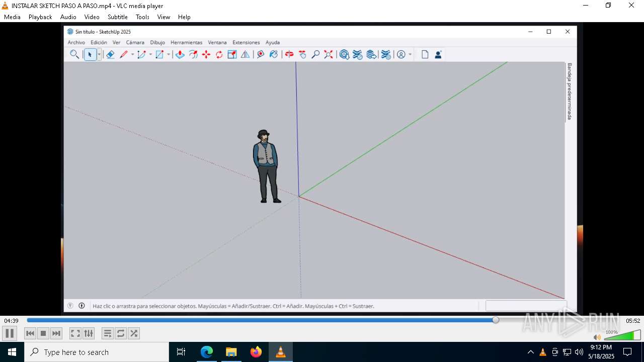Open the Bandeja predeterminada side tab

pos(570,92)
